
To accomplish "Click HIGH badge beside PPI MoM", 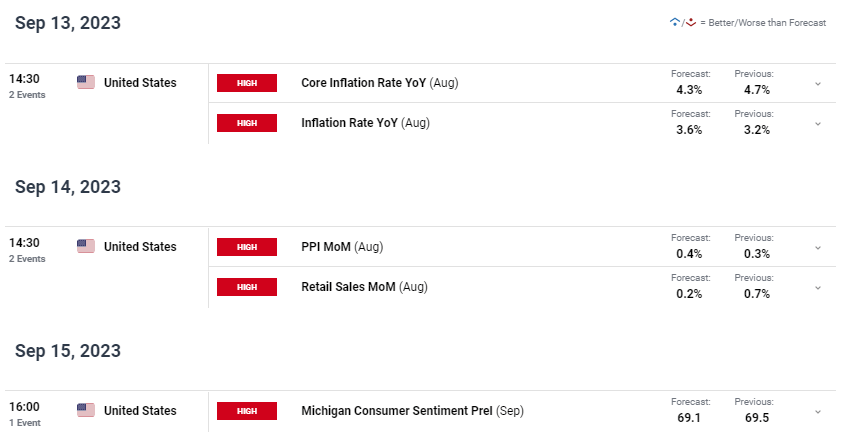I will pos(247,246).
